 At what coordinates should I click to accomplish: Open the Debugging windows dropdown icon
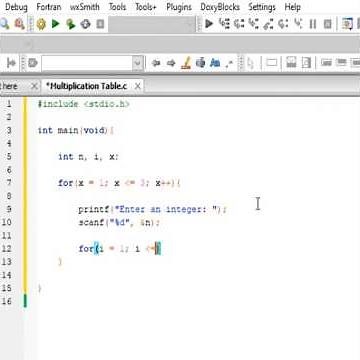347,24
